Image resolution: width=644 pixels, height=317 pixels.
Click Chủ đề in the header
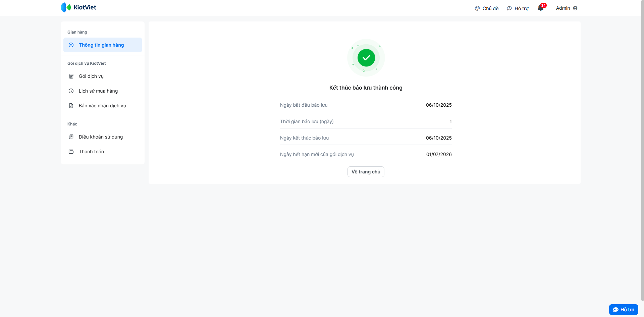click(x=487, y=8)
